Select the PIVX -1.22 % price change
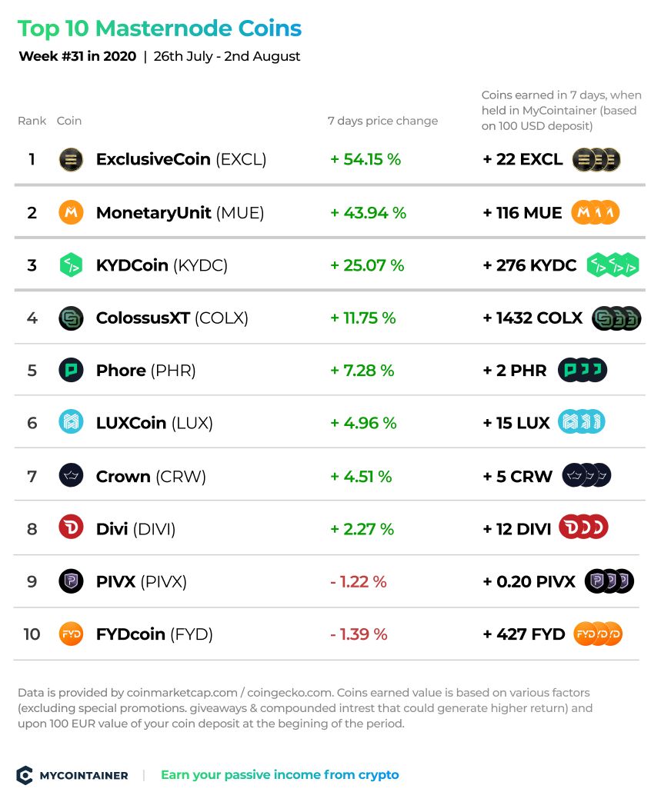This screenshot has height=812, width=661. pos(359,581)
